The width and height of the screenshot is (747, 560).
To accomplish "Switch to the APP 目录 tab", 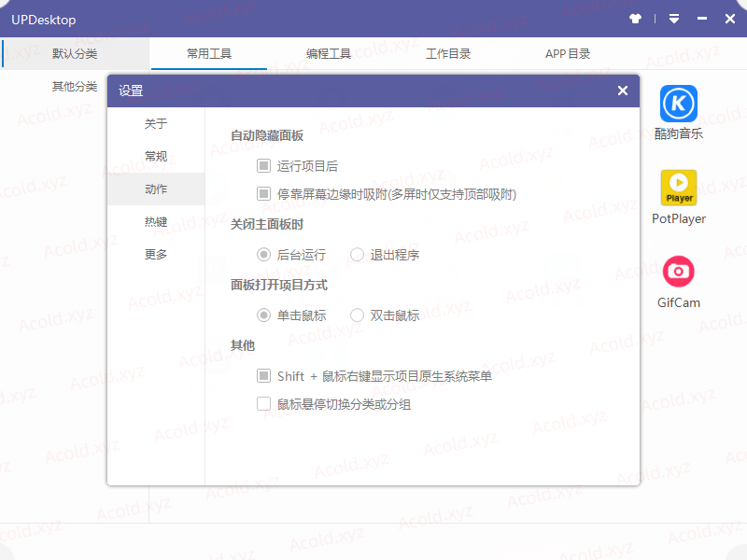I will click(568, 54).
